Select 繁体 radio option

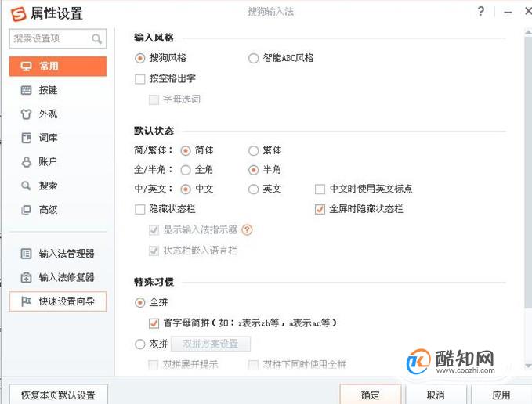click(x=253, y=150)
